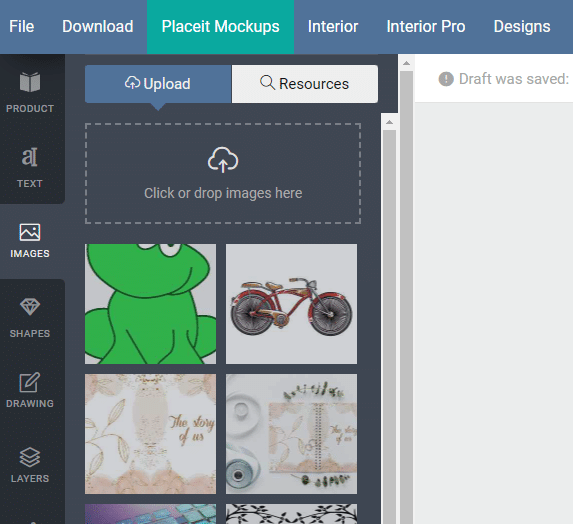Open the Layers stack panel
This screenshot has height=524, width=573.
tap(30, 457)
